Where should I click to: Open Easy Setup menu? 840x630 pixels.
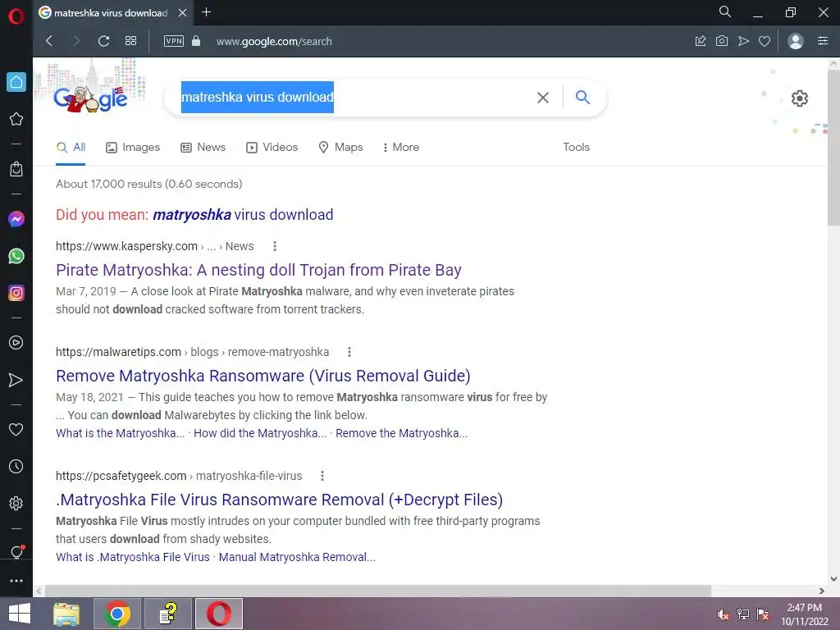(823, 41)
